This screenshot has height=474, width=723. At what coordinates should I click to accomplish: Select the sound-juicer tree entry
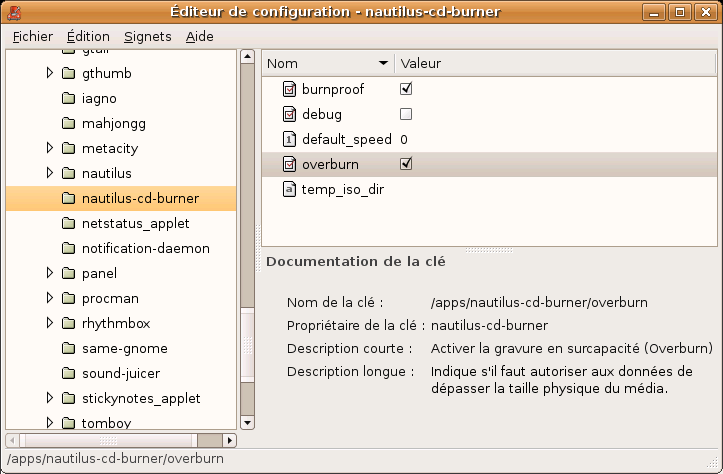pyautogui.click(x=121, y=373)
